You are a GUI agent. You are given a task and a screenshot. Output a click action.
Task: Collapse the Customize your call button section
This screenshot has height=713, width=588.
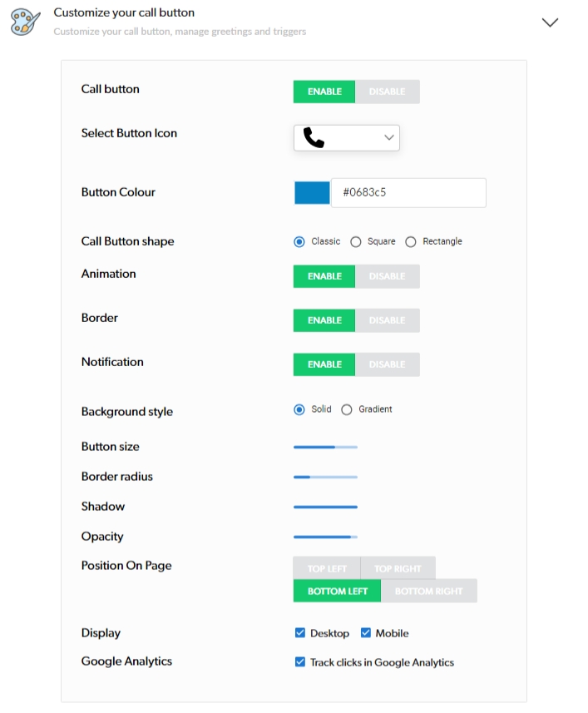point(550,22)
